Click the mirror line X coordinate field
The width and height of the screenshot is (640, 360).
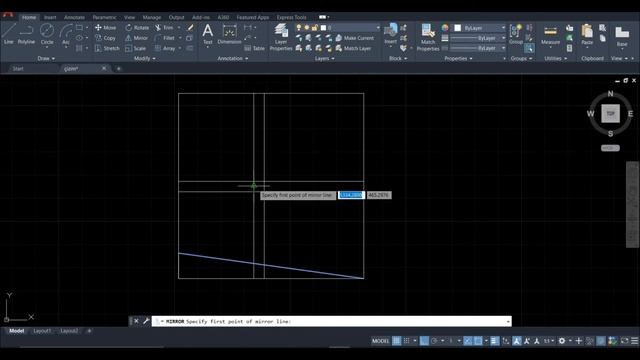tap(351, 195)
